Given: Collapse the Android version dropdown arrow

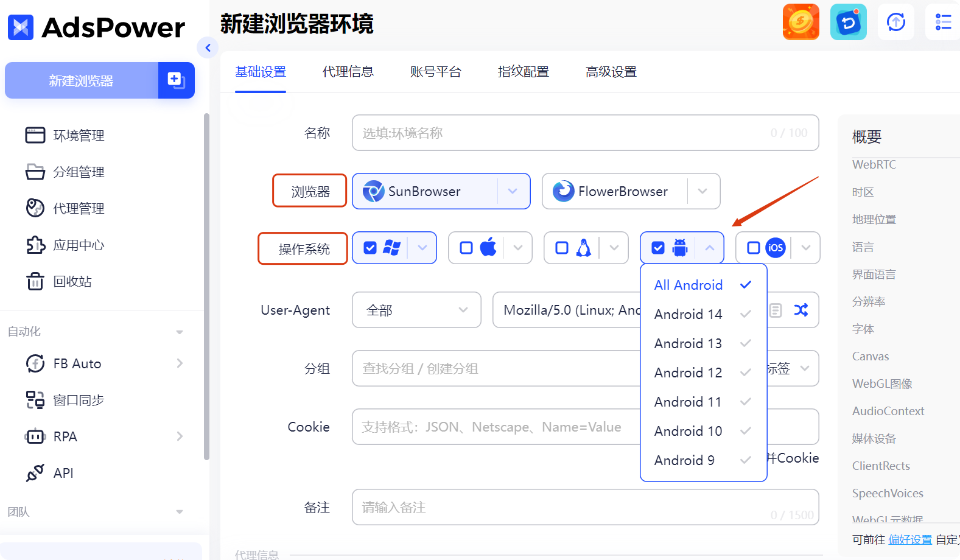Looking at the screenshot, I should click(710, 248).
